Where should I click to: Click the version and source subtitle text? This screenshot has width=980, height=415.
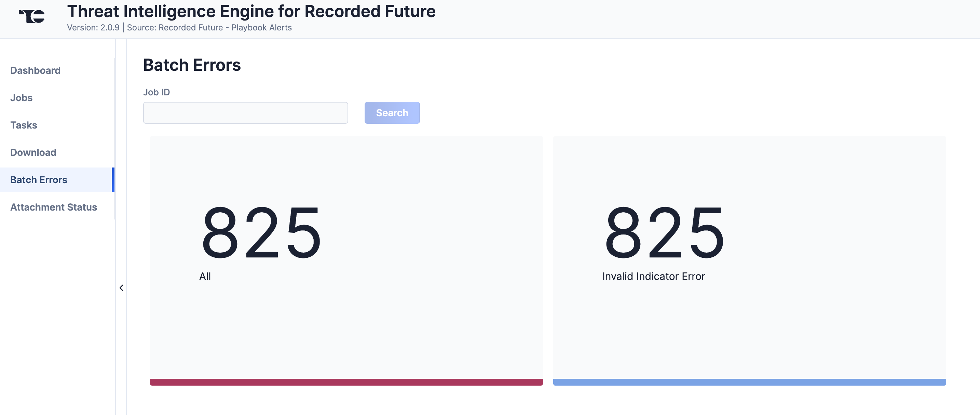(x=179, y=28)
